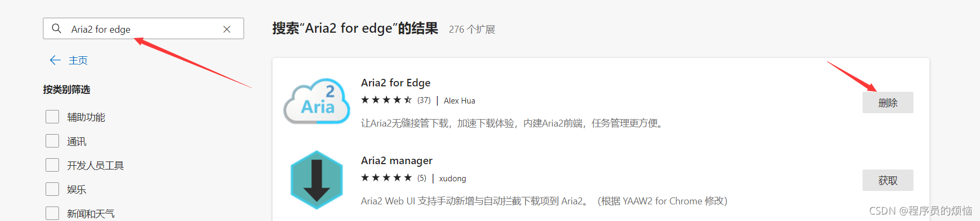The width and height of the screenshot is (980, 221).
Task: Click Aria2 for Edge star rating
Action: click(x=386, y=100)
